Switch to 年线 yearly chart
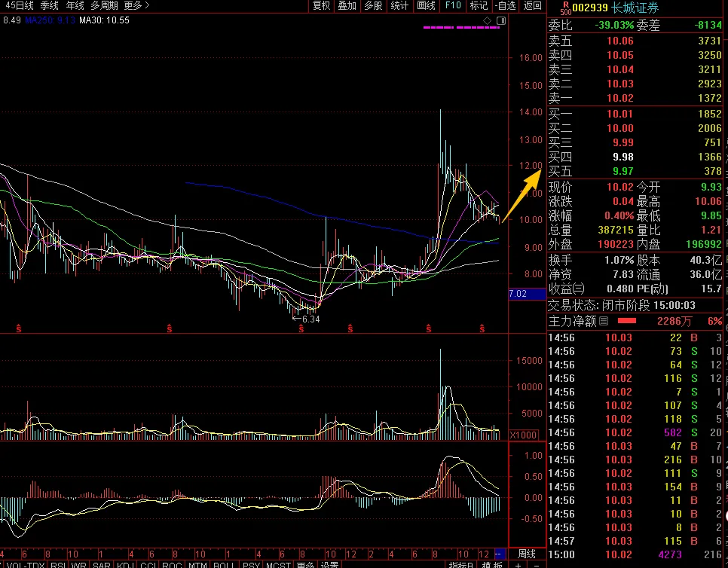The image size is (728, 568). pos(75,5)
